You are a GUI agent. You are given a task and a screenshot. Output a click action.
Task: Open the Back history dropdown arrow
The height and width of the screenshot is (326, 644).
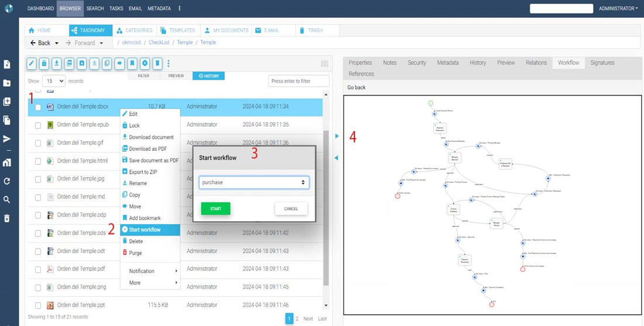[x=57, y=43]
